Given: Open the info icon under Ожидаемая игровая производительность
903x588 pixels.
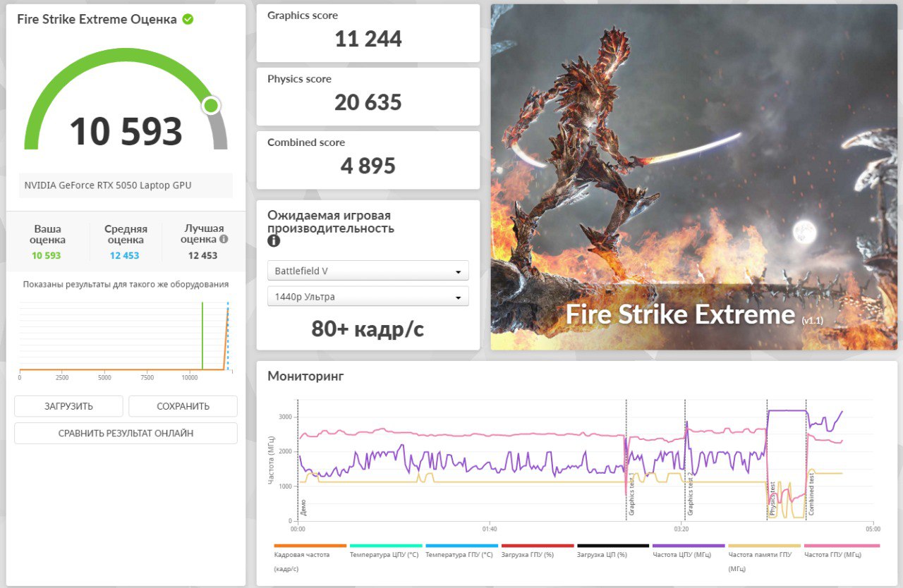Looking at the screenshot, I should [x=274, y=241].
